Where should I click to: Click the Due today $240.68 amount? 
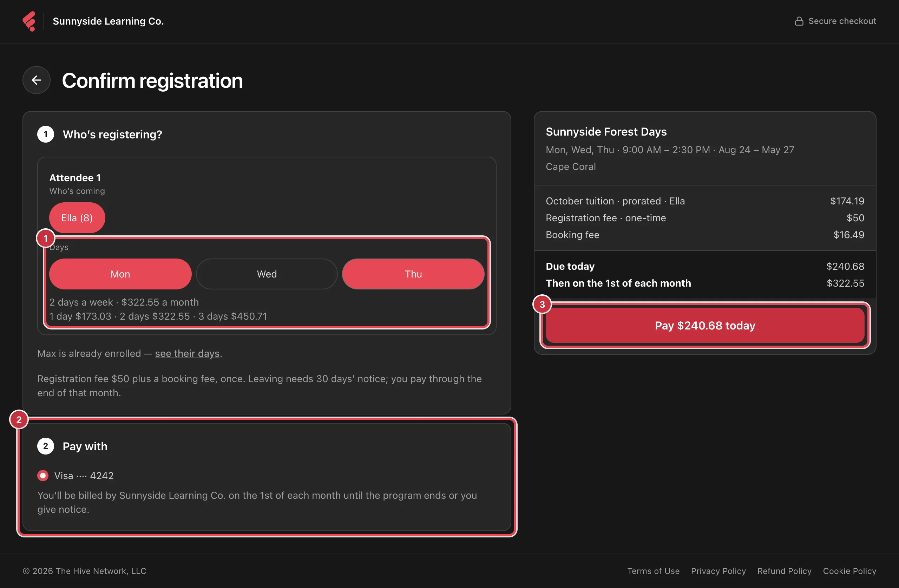coord(845,266)
